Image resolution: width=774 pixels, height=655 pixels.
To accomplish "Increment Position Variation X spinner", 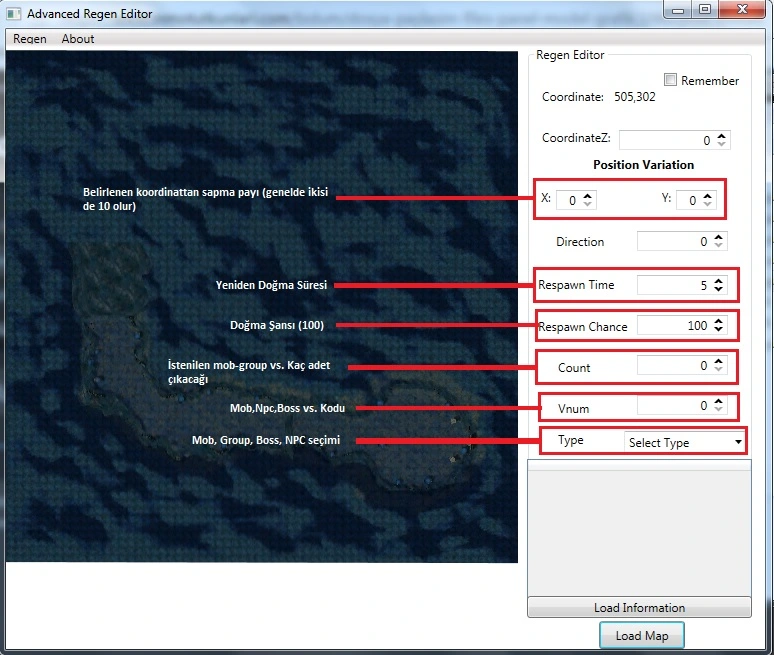I will (588, 195).
